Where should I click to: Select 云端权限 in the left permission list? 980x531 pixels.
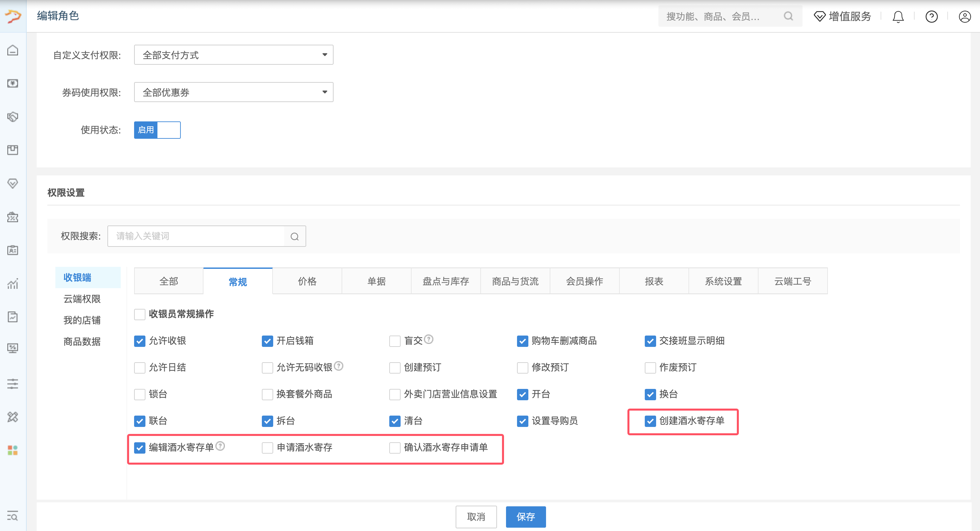tap(82, 299)
